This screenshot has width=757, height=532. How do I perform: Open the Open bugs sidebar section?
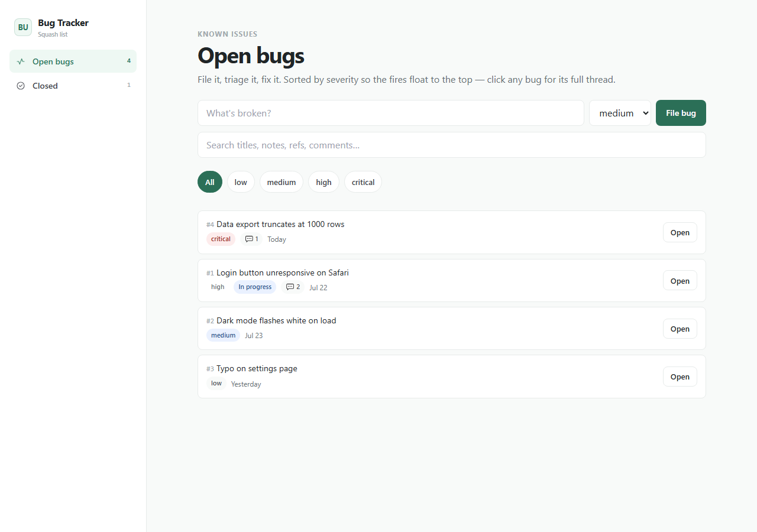(73, 61)
